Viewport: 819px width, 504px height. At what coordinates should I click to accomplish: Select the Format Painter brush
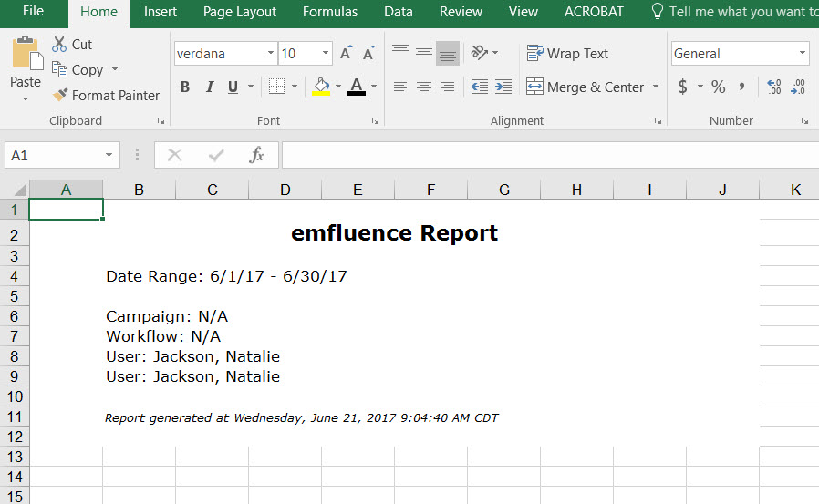tap(60, 95)
